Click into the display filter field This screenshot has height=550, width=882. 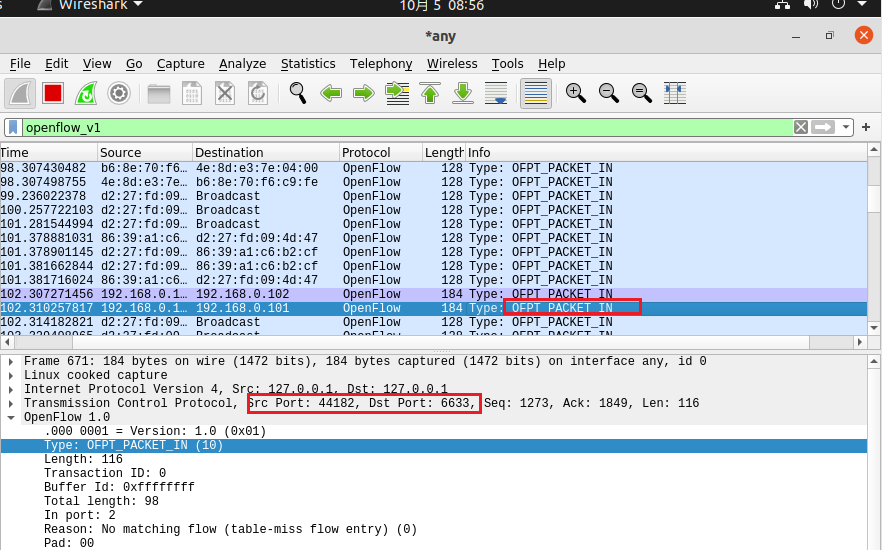(x=408, y=128)
